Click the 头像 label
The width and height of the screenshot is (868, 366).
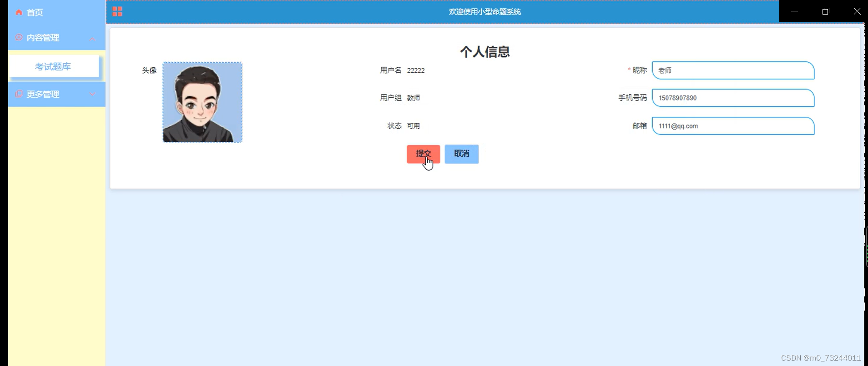tap(149, 70)
